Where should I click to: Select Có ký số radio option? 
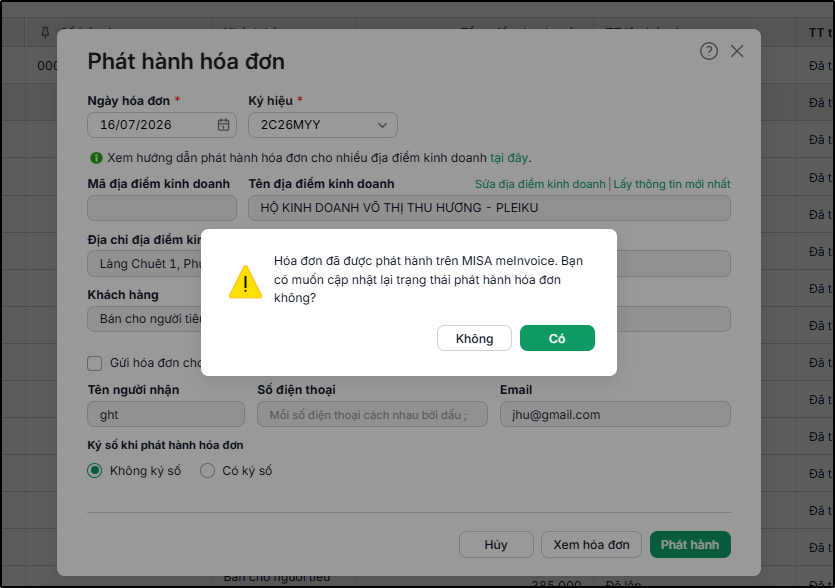click(207, 471)
